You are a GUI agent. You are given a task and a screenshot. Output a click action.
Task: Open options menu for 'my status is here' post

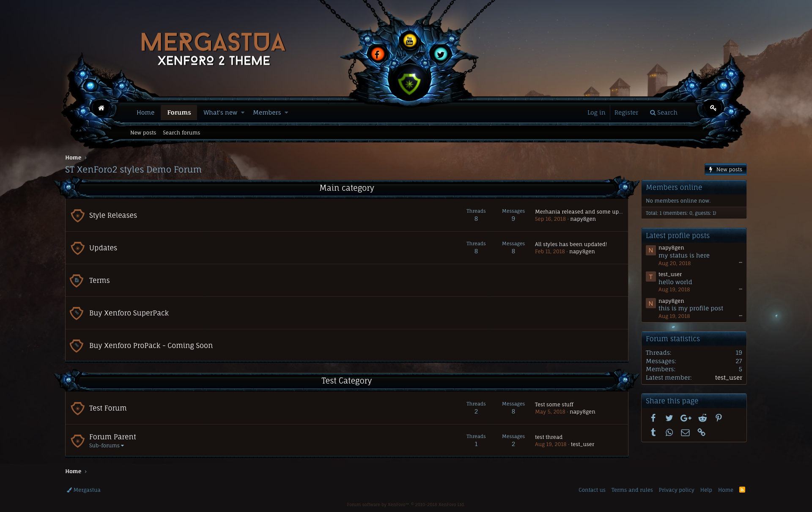point(740,263)
